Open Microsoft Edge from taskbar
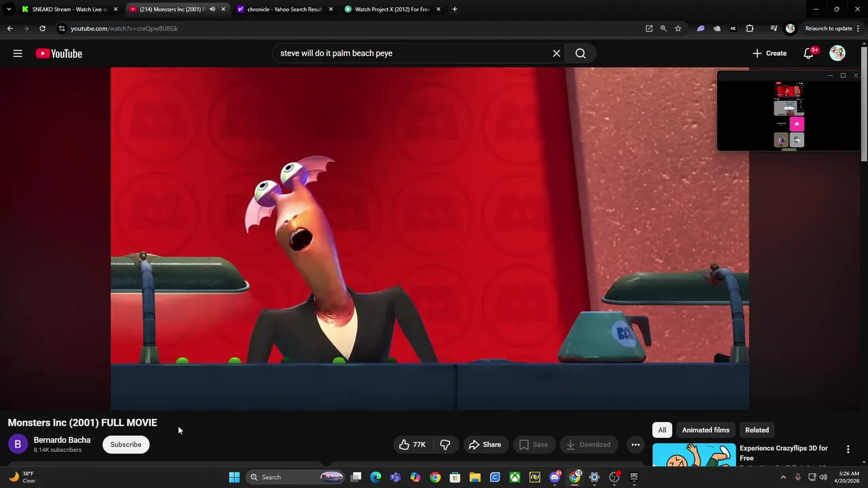Viewport: 868px width, 488px height. (376, 477)
